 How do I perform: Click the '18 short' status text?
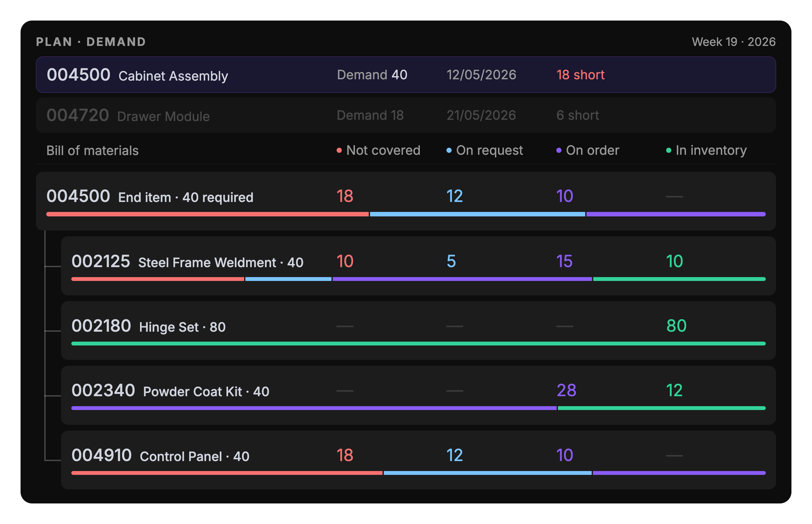pyautogui.click(x=580, y=74)
